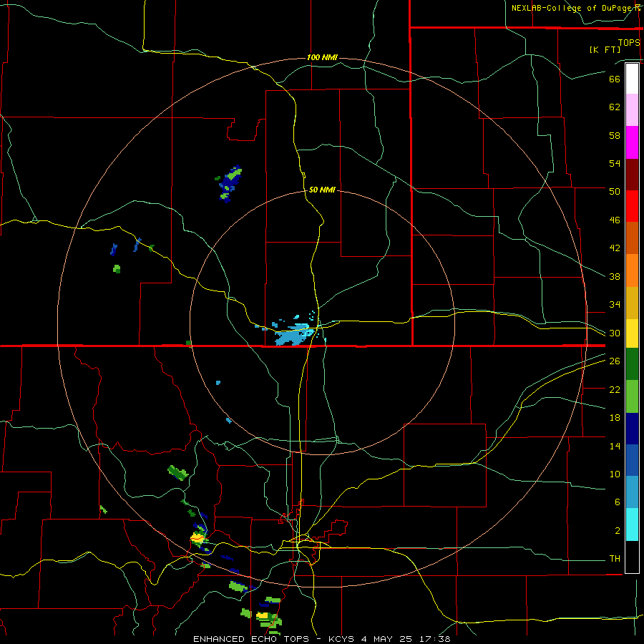Click the legend value "18"

pyautogui.click(x=615, y=418)
